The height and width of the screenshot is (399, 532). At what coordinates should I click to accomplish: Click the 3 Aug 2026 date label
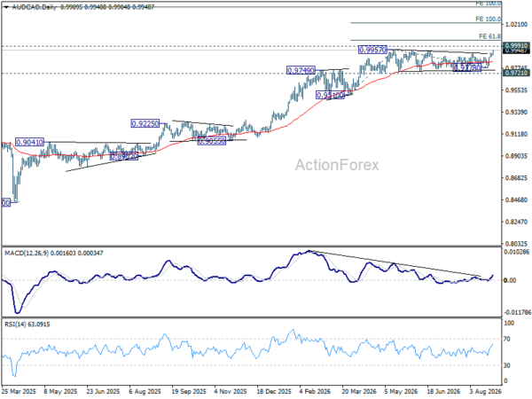tap(485, 391)
